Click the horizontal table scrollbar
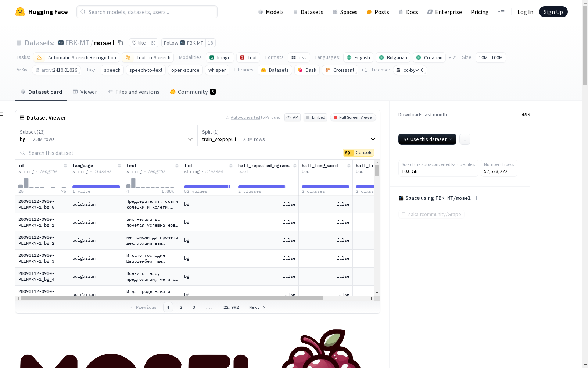 [x=172, y=298]
